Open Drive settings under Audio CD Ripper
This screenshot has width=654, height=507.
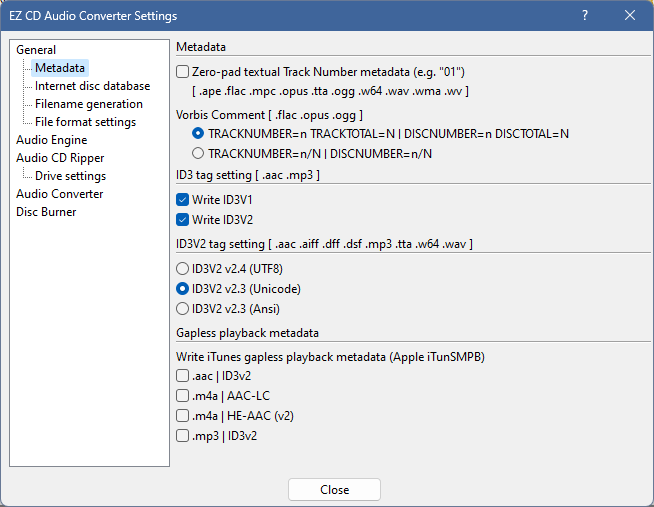tap(70, 176)
